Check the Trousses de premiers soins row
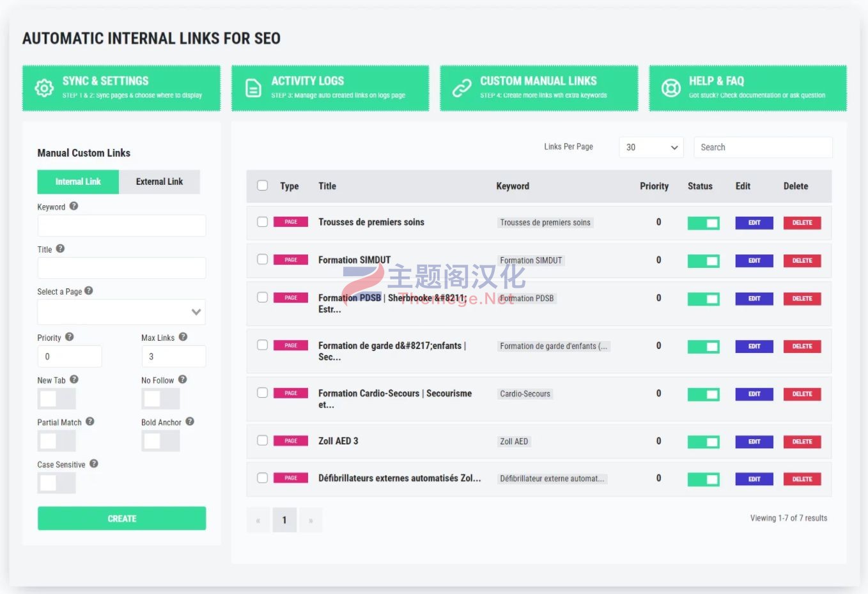 pyautogui.click(x=262, y=222)
